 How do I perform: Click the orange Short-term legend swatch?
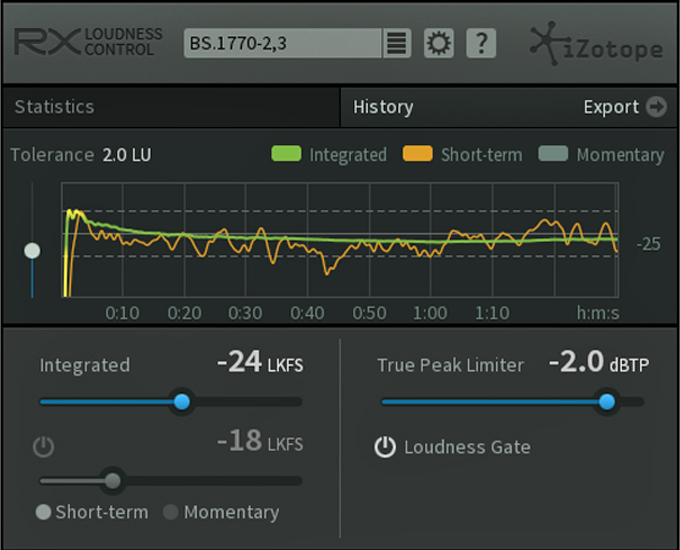[418, 154]
